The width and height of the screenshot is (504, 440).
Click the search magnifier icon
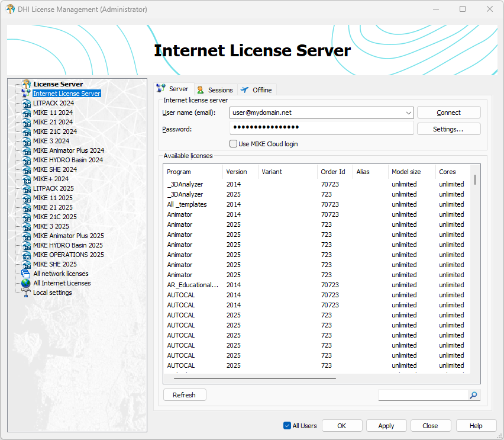coord(473,395)
